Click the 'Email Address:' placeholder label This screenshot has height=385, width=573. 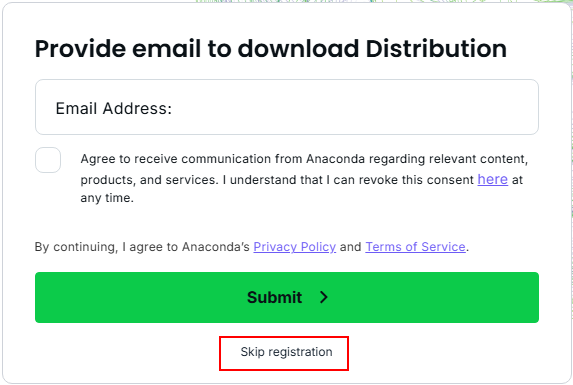(114, 108)
